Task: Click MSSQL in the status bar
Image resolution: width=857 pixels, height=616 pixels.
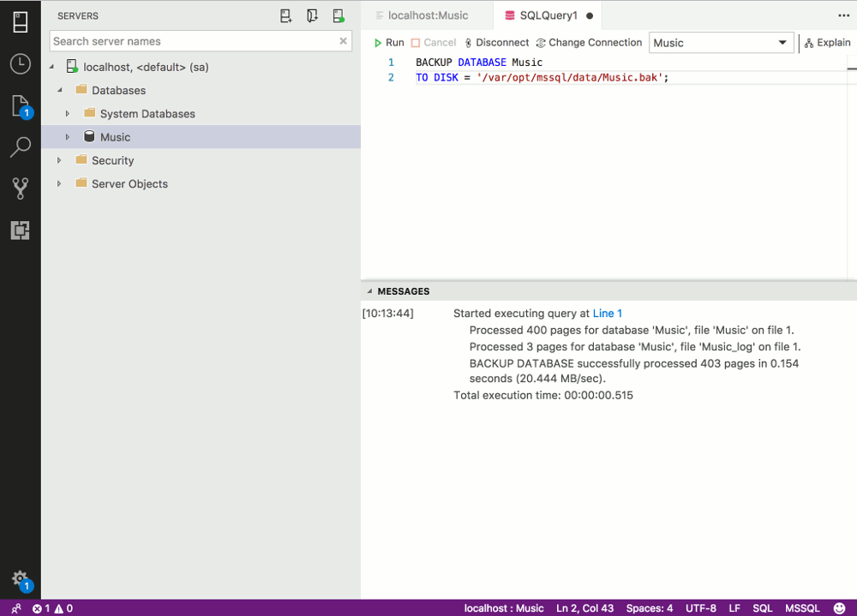Action: (x=802, y=608)
